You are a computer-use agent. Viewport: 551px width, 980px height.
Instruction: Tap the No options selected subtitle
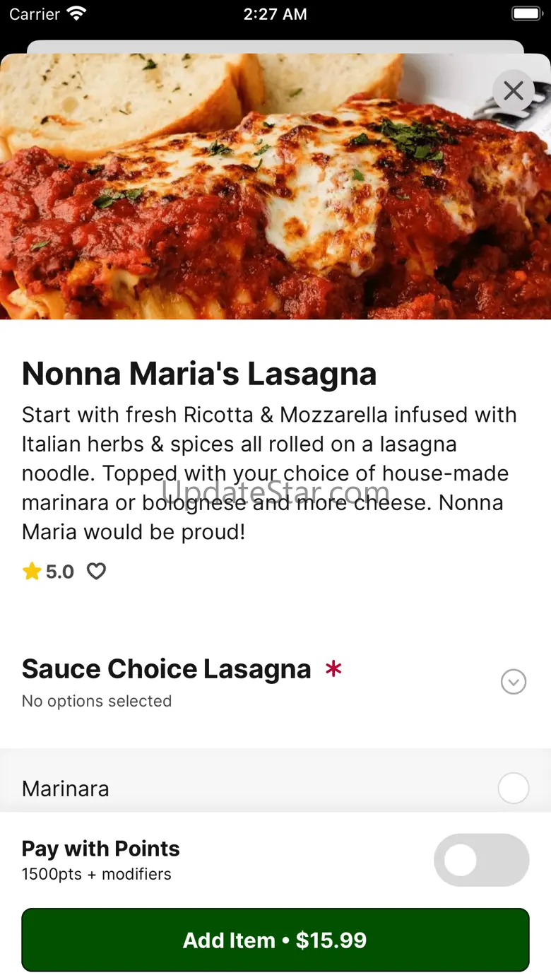point(97,701)
